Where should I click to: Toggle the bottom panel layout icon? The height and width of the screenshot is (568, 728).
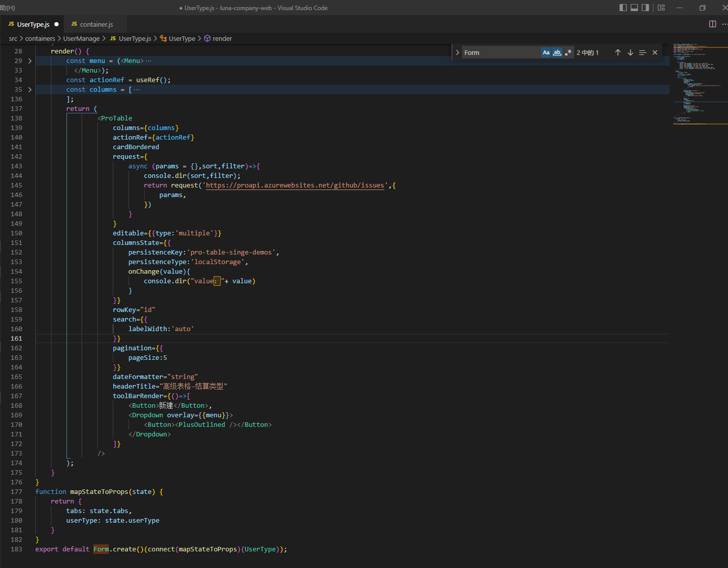click(x=634, y=8)
